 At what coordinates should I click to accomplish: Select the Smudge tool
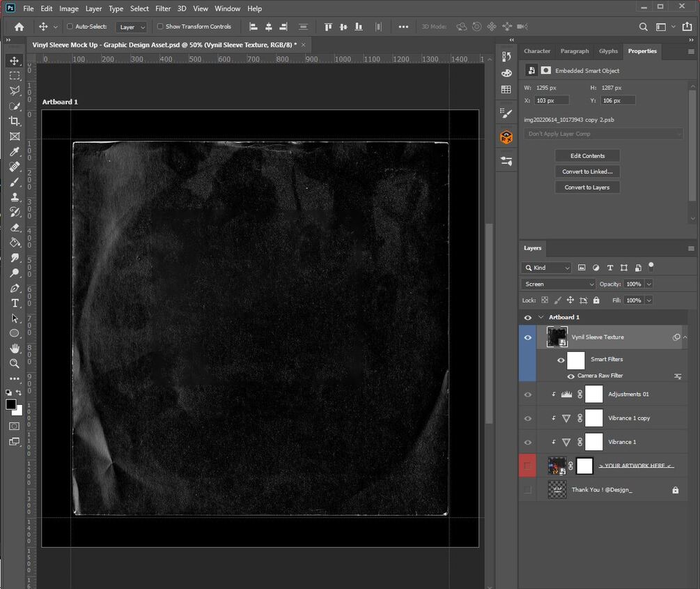pyautogui.click(x=15, y=258)
